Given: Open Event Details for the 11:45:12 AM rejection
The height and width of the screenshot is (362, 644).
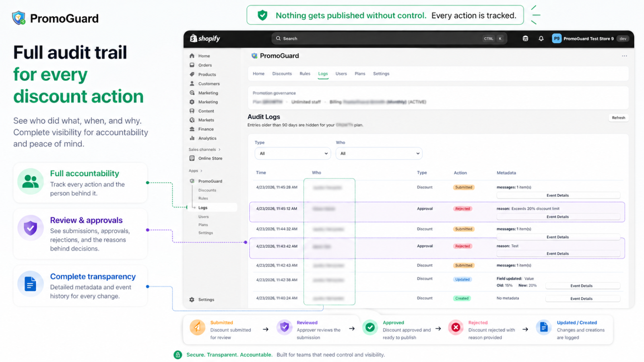Looking at the screenshot, I should click(558, 217).
